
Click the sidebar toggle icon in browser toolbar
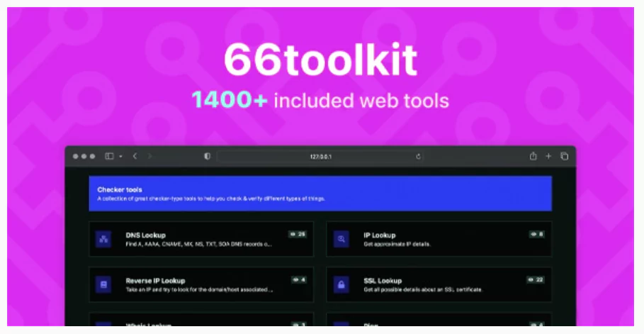point(109,156)
